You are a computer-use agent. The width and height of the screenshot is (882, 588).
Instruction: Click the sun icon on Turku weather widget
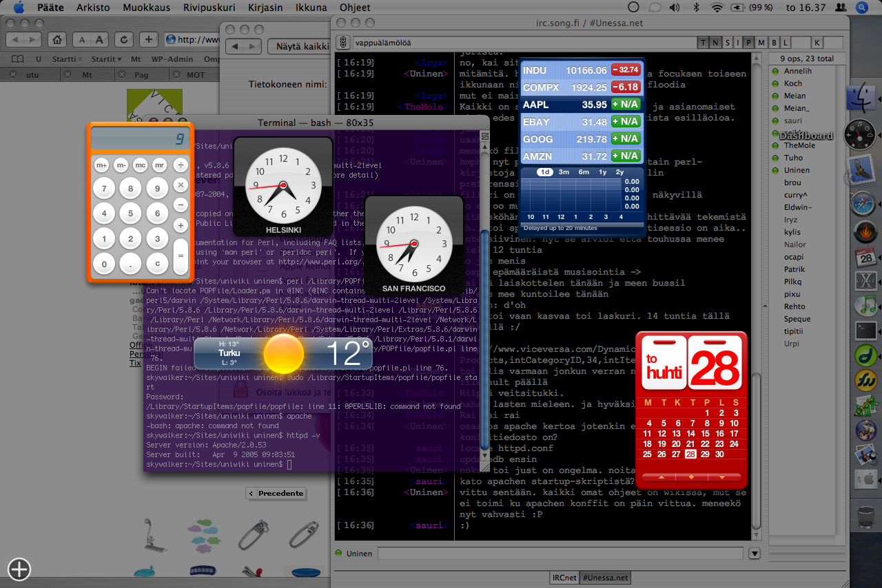pos(283,354)
